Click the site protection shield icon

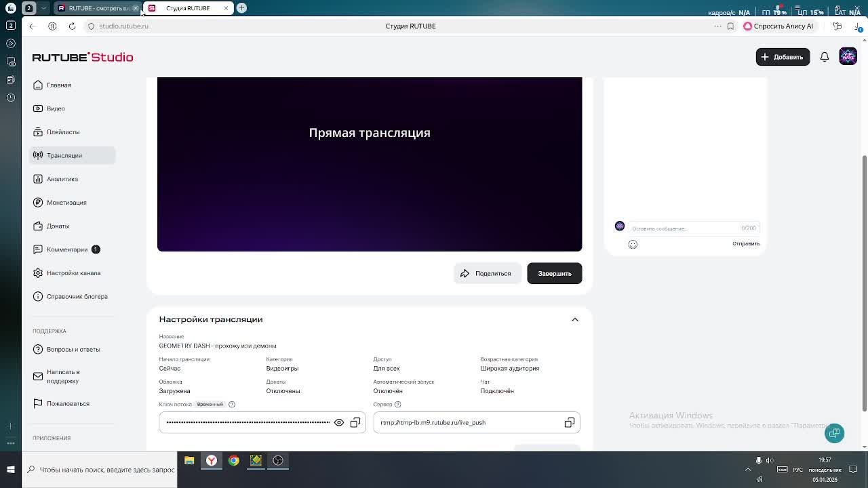[x=92, y=26]
